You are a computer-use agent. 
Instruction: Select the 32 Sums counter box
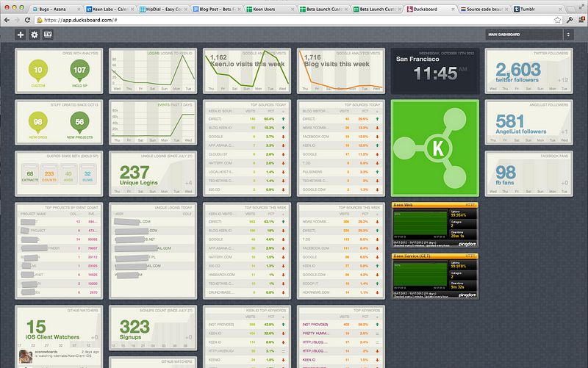87,174
